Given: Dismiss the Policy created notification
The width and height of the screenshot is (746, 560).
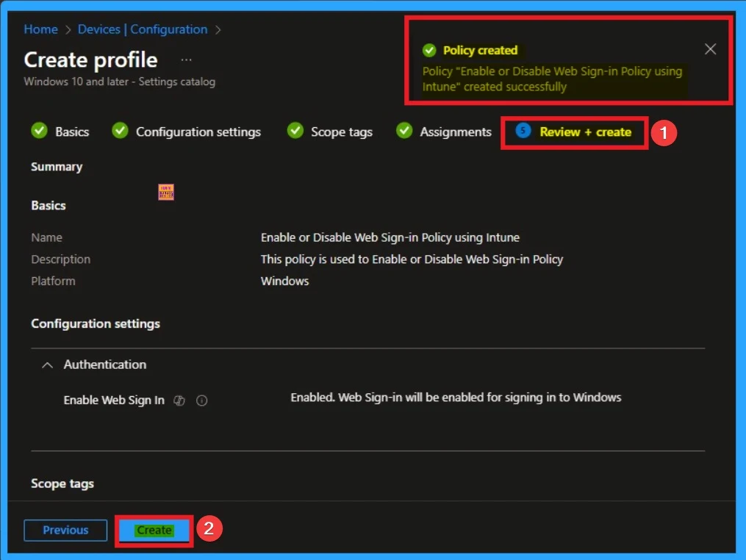Looking at the screenshot, I should click(x=710, y=49).
